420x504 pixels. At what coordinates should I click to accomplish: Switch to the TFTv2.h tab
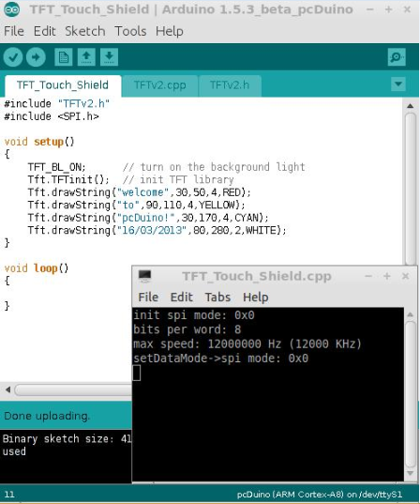pyautogui.click(x=230, y=85)
